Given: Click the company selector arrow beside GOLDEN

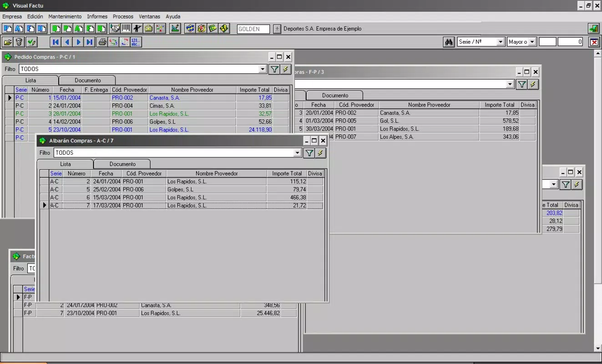Looking at the screenshot, I should click(277, 29).
